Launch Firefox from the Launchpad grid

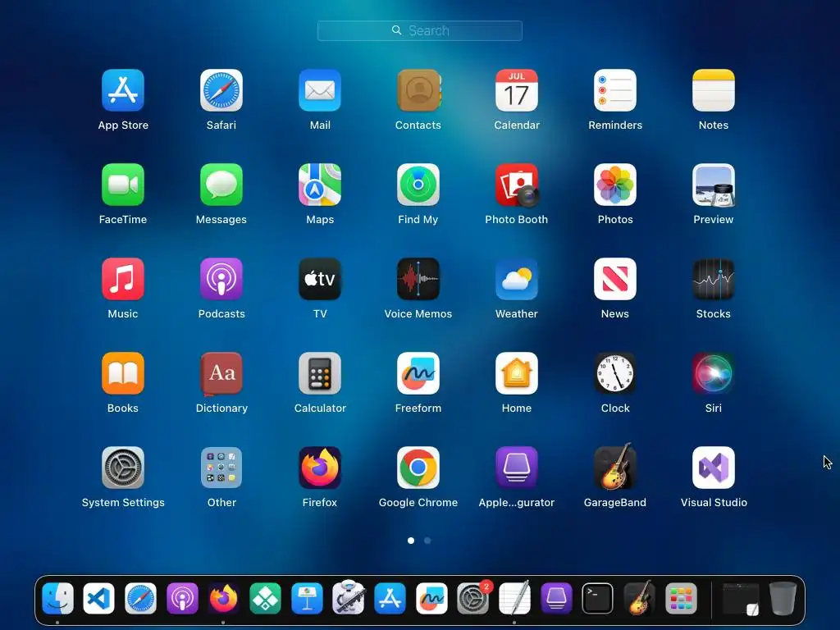tap(320, 467)
